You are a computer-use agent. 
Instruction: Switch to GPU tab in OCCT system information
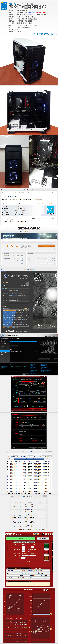(x=39, y=568)
